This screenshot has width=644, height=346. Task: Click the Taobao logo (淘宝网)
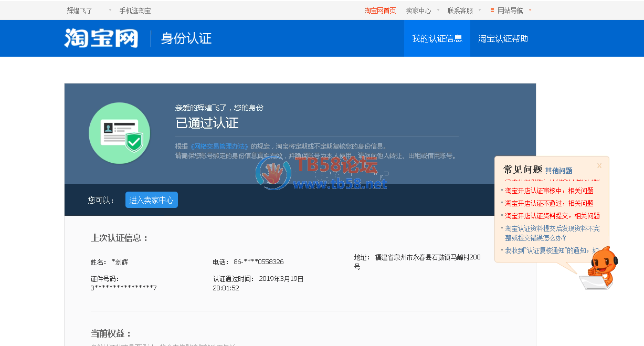[101, 38]
